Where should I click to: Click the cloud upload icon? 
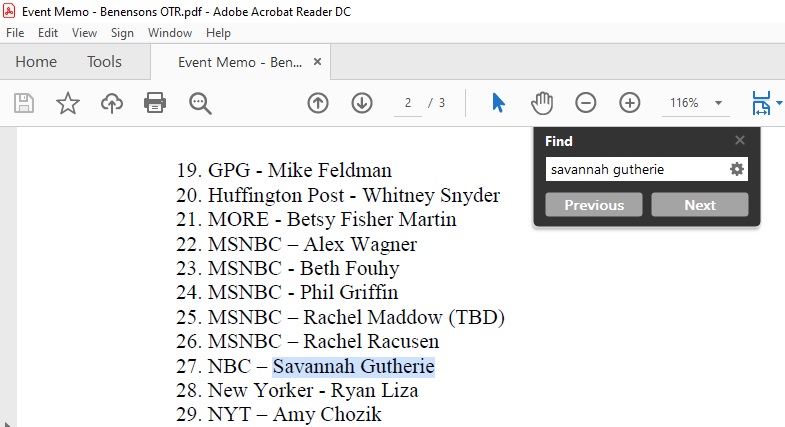click(112, 103)
